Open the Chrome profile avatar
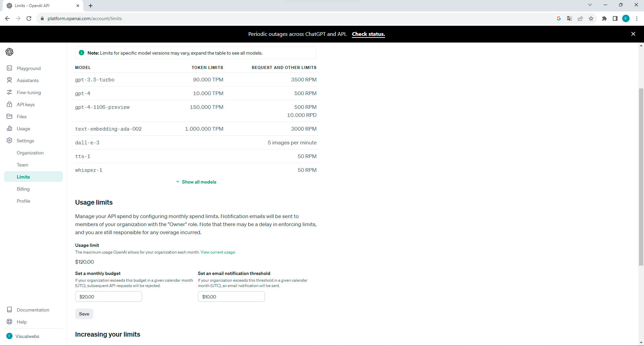644x346 pixels. [626, 18]
